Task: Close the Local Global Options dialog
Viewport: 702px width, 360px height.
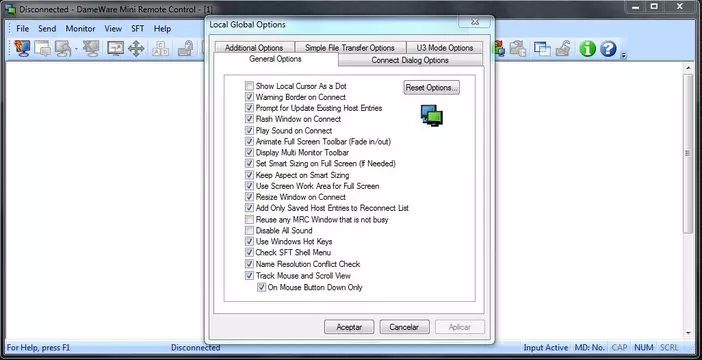Action: pos(475,21)
